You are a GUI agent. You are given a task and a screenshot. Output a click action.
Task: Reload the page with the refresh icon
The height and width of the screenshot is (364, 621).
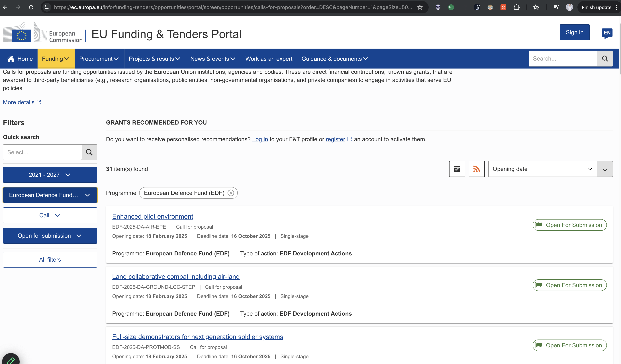[31, 7]
